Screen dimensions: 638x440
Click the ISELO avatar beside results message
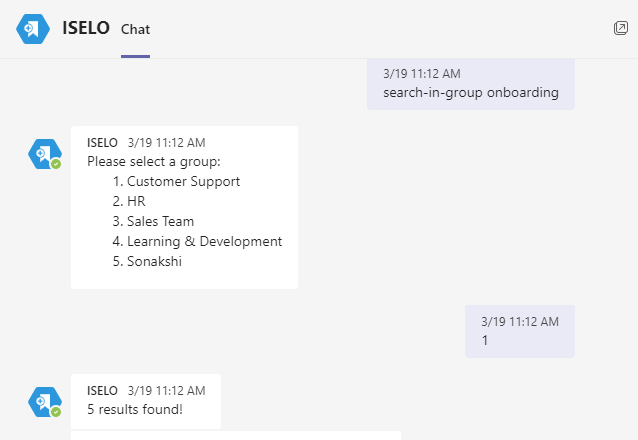tap(45, 402)
